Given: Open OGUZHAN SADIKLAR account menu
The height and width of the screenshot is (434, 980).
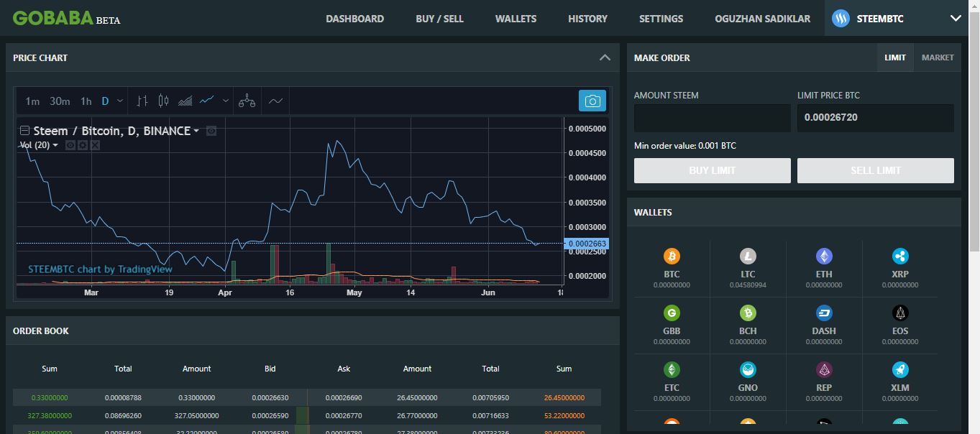Looking at the screenshot, I should [762, 19].
